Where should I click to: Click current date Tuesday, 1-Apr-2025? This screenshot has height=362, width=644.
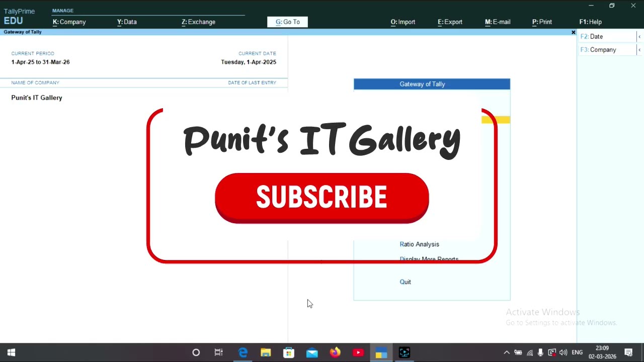249,62
